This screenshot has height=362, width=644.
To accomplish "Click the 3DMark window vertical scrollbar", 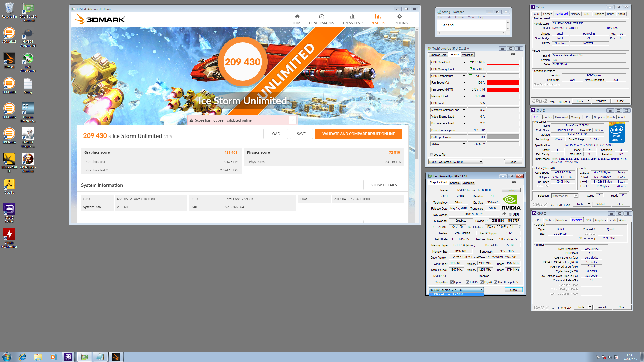I will coord(417,96).
